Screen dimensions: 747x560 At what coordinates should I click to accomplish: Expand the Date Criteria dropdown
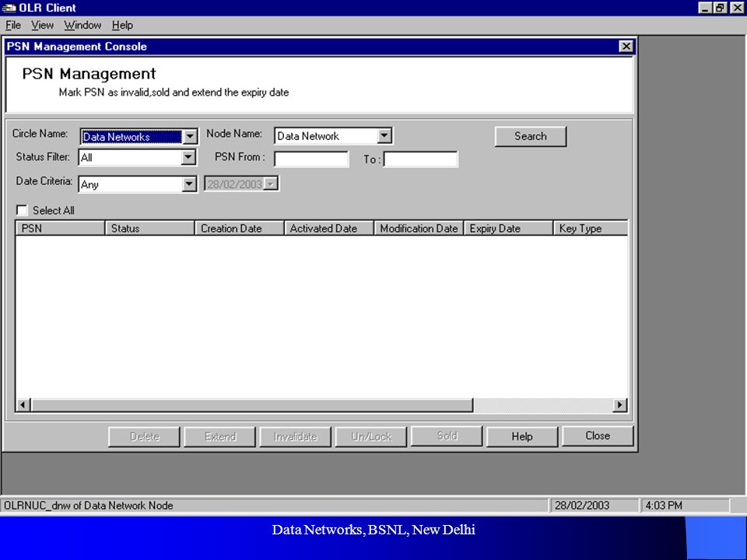tap(189, 184)
